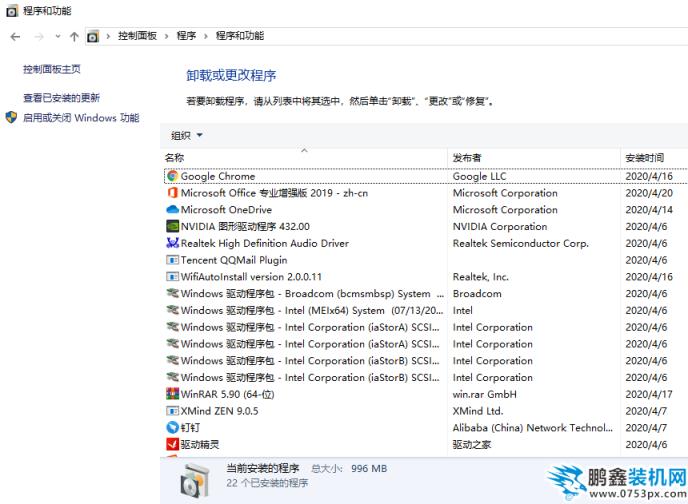This screenshot has height=504, width=688.
Task: Click the 程序和功能 window title icon
Action: (12, 11)
